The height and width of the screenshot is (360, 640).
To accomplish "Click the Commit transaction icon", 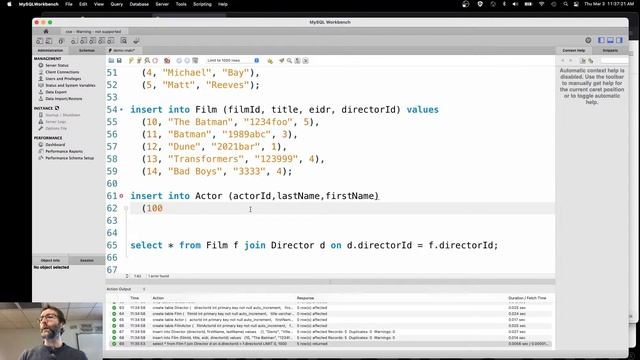I will coord(179,60).
